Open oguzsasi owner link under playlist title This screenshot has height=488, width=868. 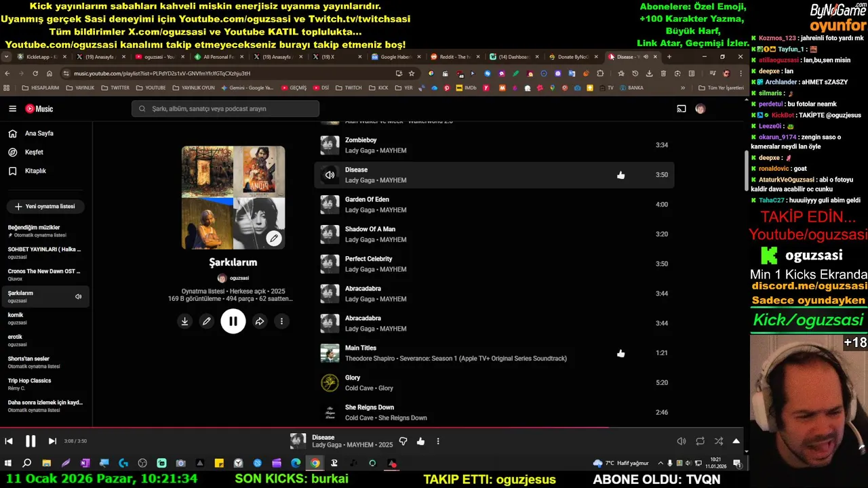[233, 278]
